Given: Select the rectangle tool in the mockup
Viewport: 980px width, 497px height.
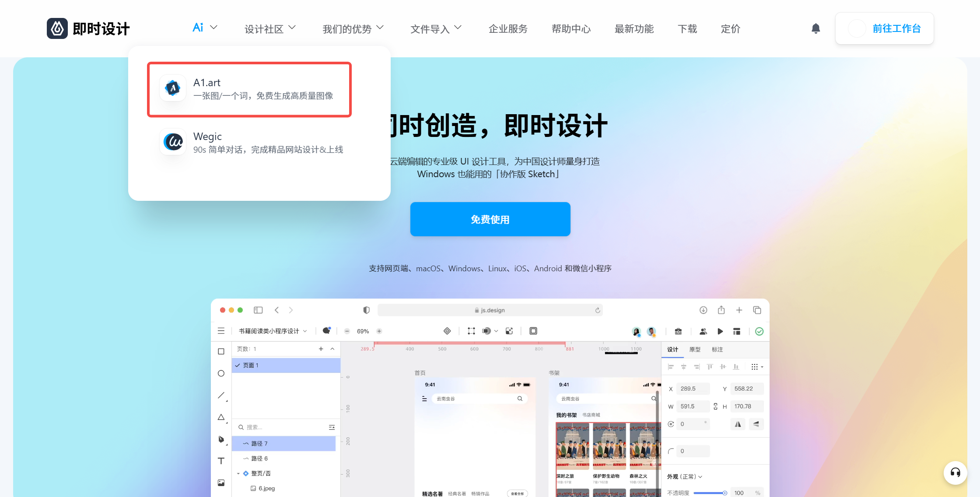Looking at the screenshot, I should pos(221,351).
